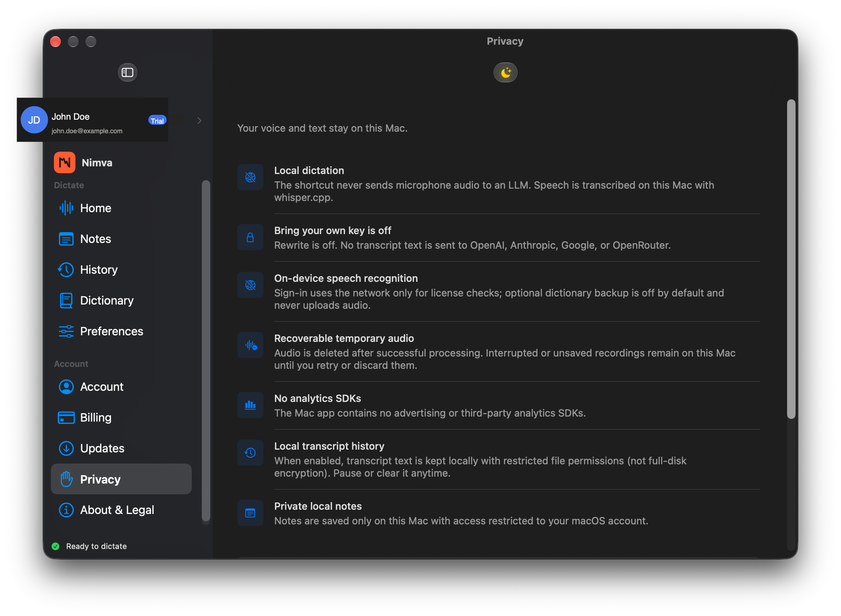Click the Billing card icon
Screen dimensions: 841x616
point(66,418)
